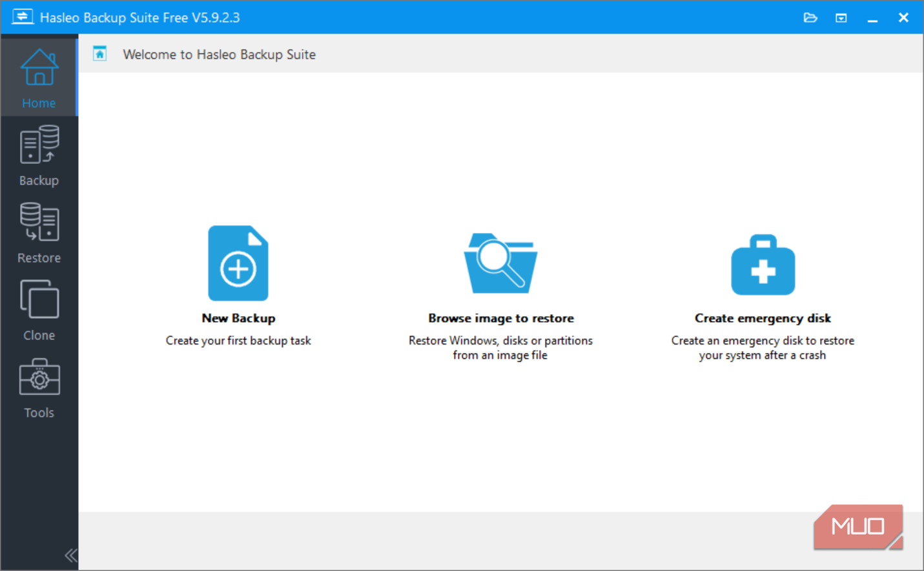924x571 pixels.
Task: Open the Restore sidebar section
Action: pos(39,233)
